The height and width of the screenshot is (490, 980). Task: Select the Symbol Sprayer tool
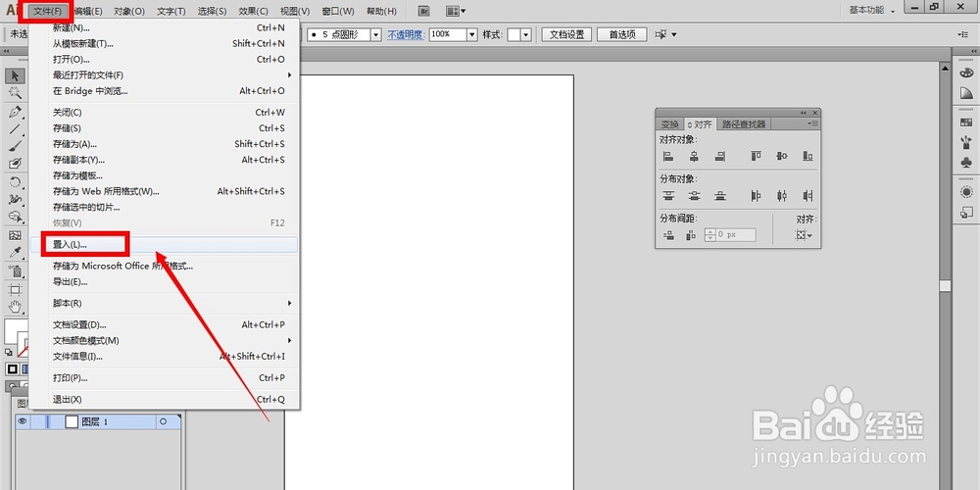15,271
